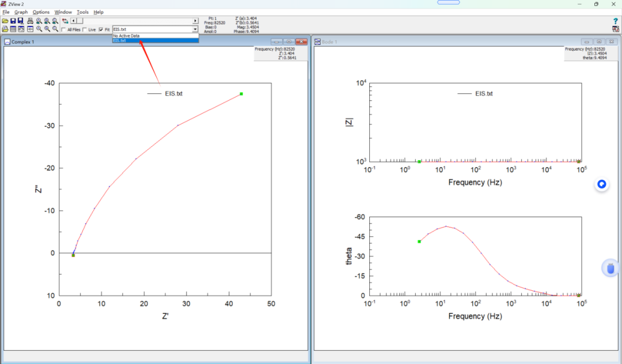Open the Help menu
622x364 pixels.
pos(98,12)
